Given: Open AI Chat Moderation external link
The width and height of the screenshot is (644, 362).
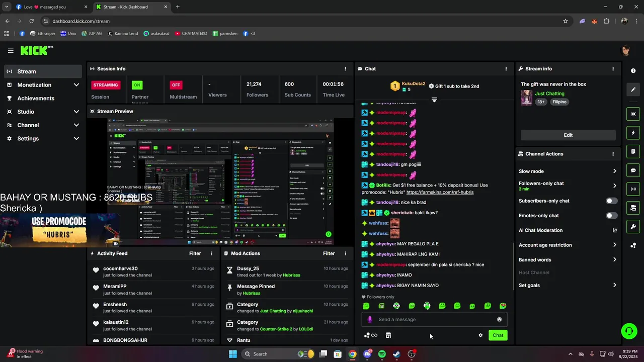Looking at the screenshot, I should pyautogui.click(x=615, y=231).
